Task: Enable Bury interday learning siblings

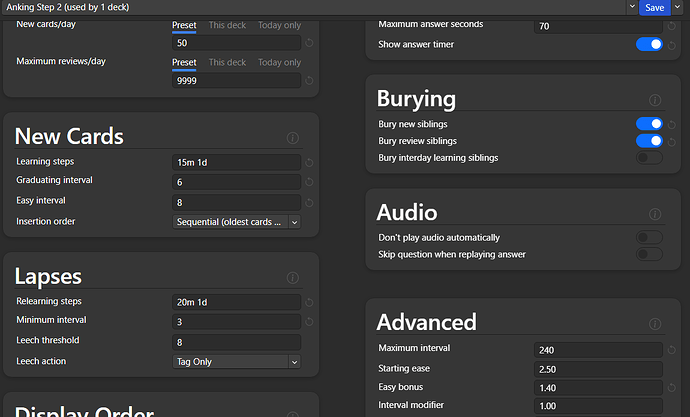Action: coord(649,158)
